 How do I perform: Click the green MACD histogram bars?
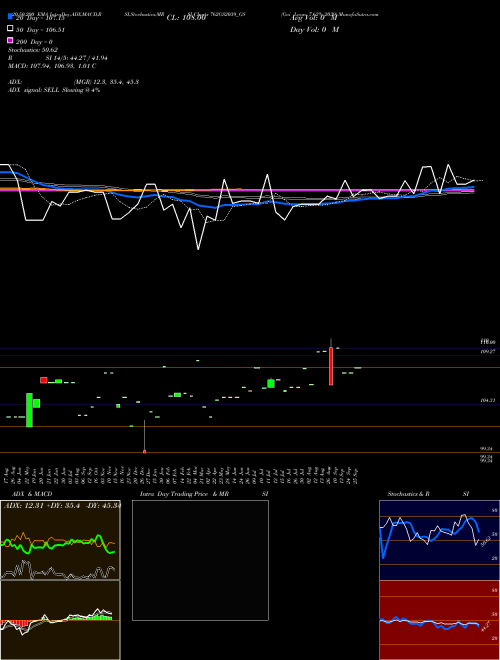pos(91,617)
